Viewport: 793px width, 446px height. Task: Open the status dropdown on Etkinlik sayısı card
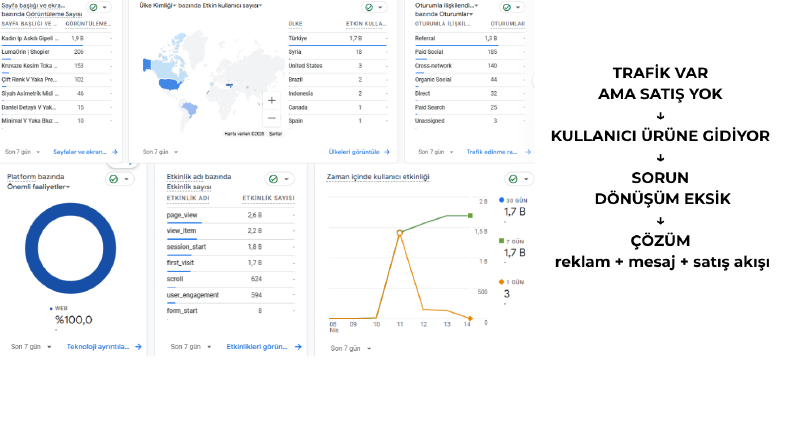(x=286, y=179)
